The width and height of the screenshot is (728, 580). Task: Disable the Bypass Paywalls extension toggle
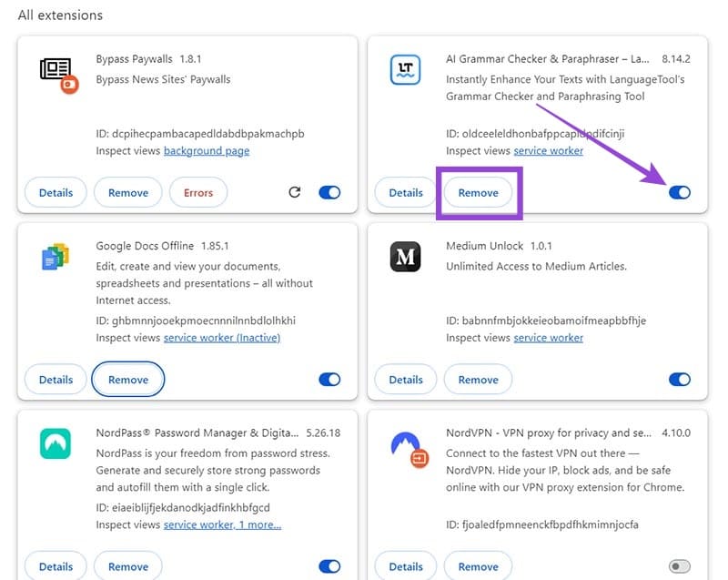click(x=329, y=192)
